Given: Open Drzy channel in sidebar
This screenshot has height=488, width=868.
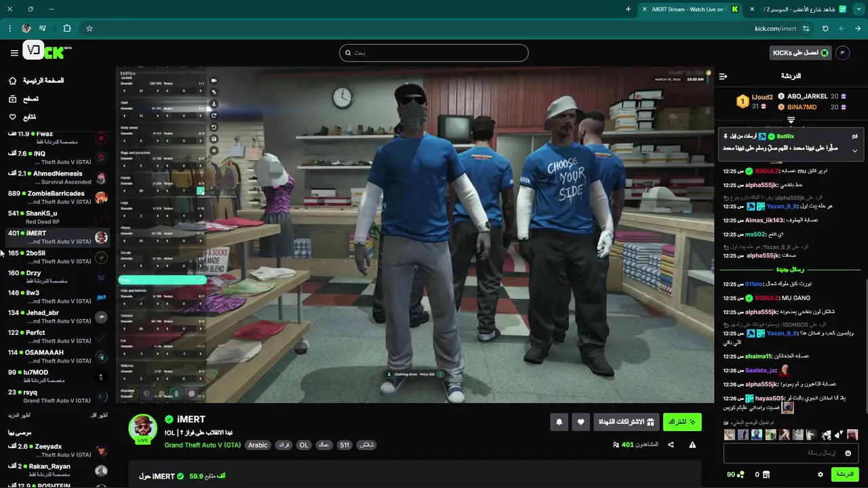Looking at the screenshot, I should click(58, 277).
